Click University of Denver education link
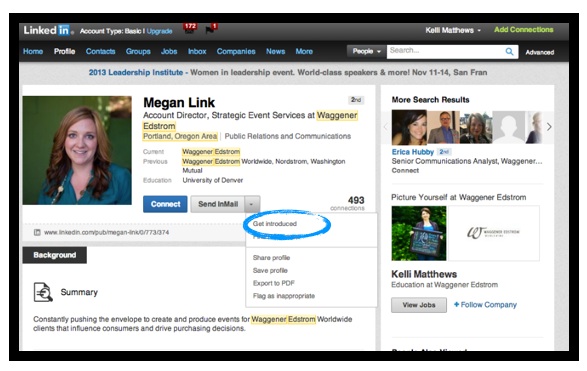The height and width of the screenshot is (371, 587). 213,180
